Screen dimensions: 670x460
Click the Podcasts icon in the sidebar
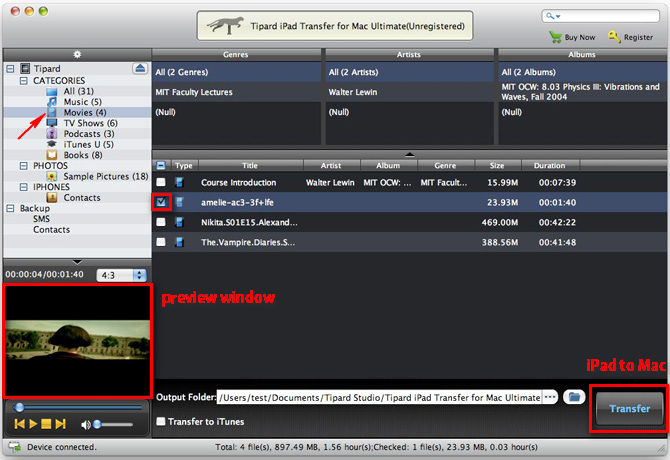coord(52,134)
